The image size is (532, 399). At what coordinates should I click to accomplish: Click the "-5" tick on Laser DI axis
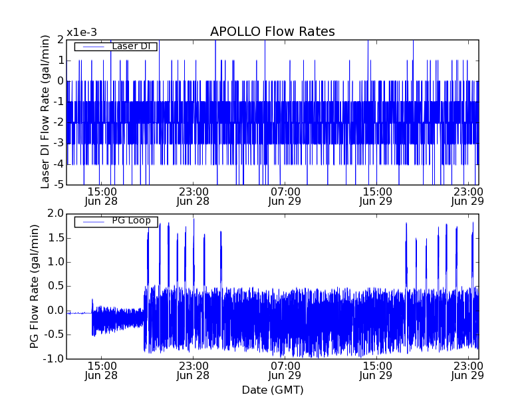59,185
